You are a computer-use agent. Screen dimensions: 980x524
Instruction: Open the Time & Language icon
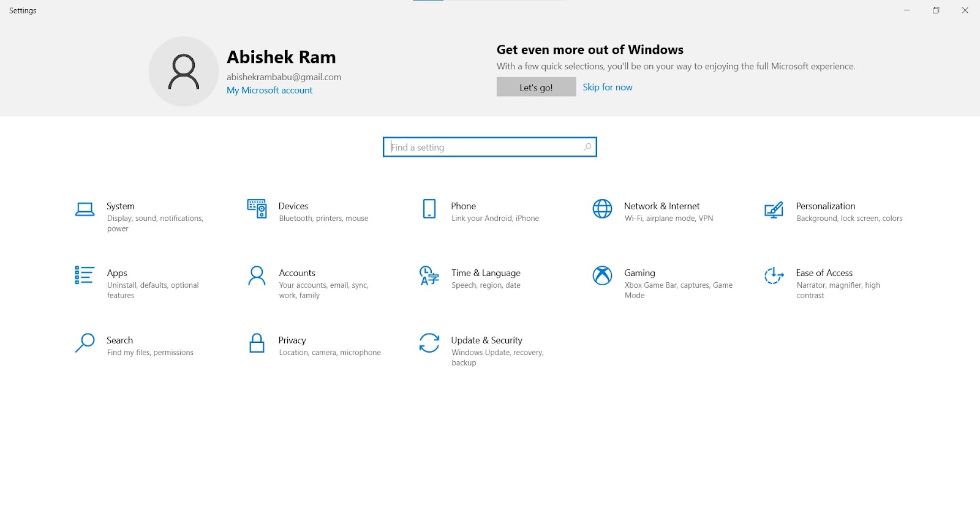[429, 275]
